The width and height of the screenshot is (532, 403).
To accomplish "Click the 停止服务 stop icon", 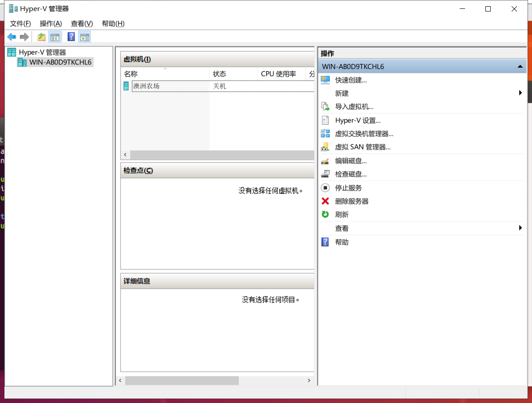I will 325,188.
